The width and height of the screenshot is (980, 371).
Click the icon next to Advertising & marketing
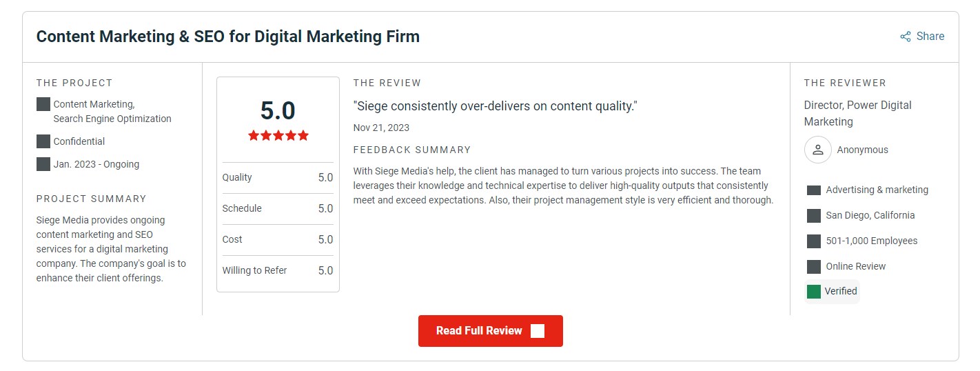[x=814, y=190]
